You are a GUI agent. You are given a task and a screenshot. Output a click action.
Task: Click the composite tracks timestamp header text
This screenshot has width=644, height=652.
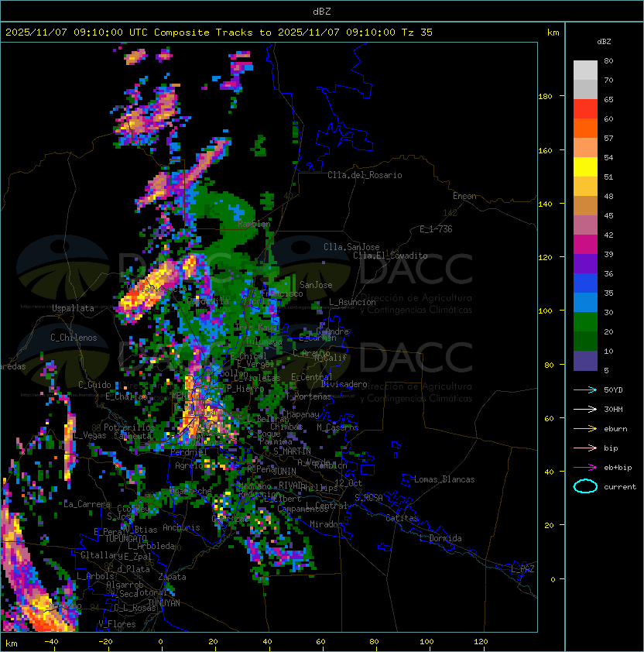(219, 33)
